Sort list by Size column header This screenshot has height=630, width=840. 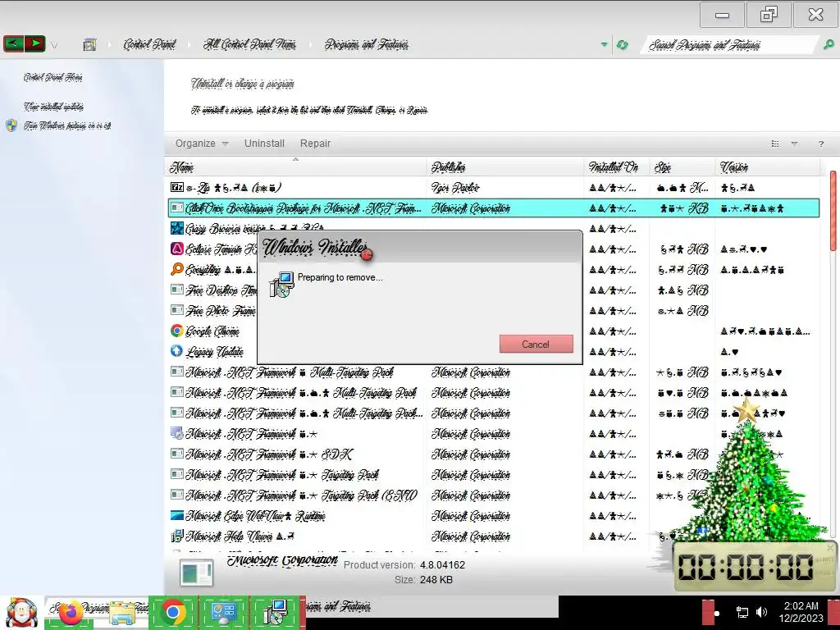point(682,167)
